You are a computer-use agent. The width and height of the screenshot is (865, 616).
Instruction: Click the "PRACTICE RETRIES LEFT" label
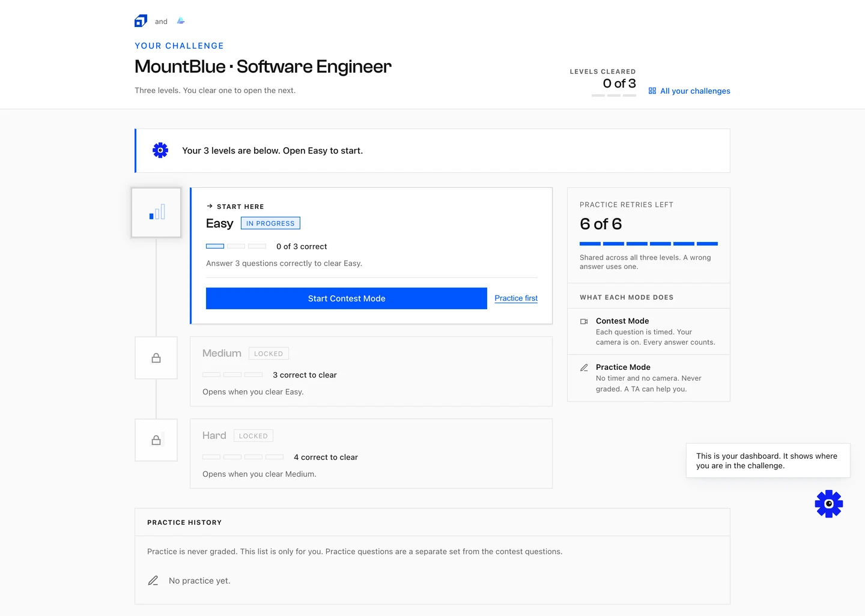[627, 205]
